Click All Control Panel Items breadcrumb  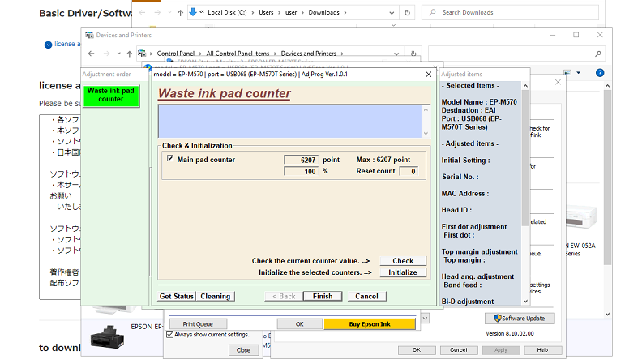click(x=238, y=54)
